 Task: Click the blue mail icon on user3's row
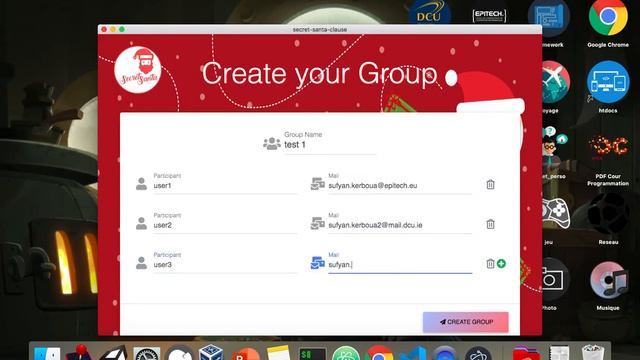(x=318, y=263)
